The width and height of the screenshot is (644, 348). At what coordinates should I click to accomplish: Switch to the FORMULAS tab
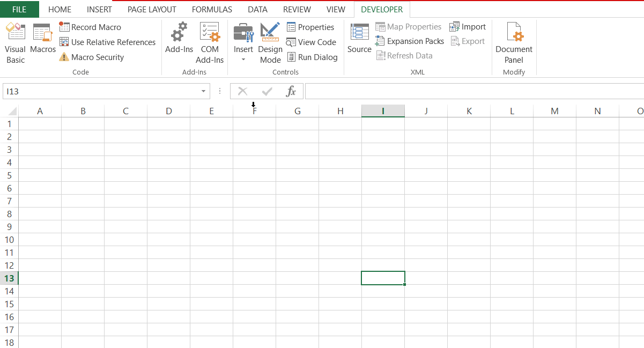point(212,9)
